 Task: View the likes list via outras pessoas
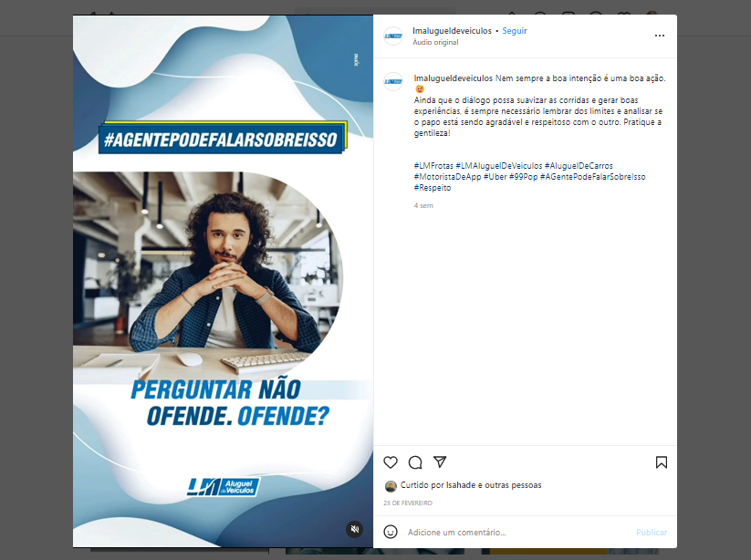point(513,485)
